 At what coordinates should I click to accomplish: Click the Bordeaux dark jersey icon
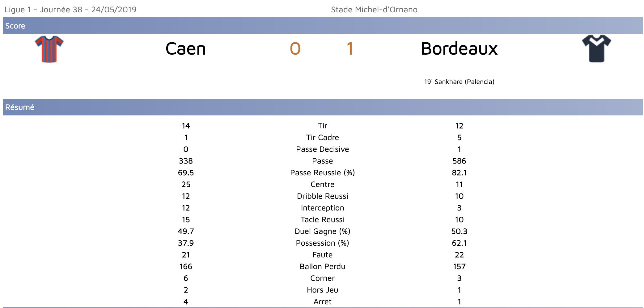(596, 49)
